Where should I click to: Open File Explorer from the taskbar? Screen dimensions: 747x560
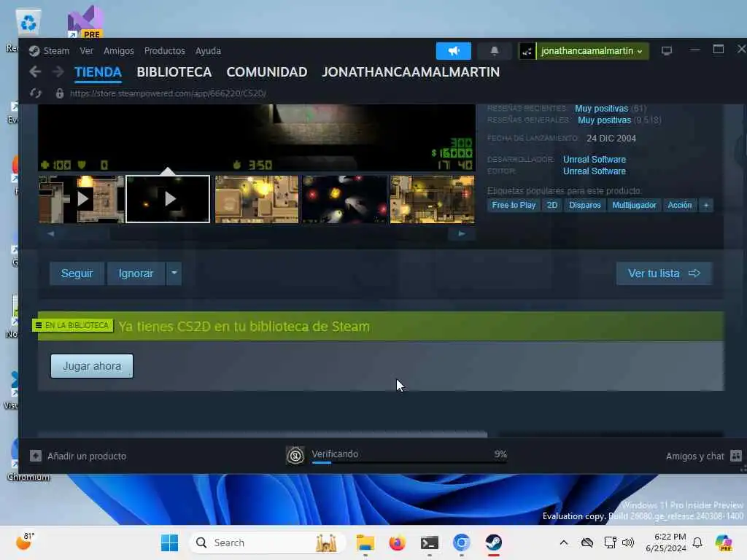(365, 542)
